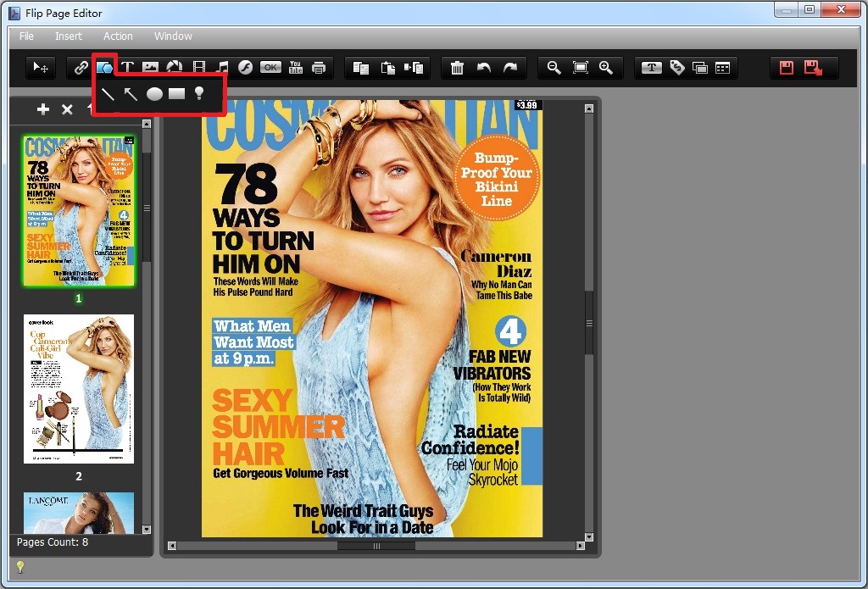Click the yellow light bulb tip icon
The image size is (868, 589).
[x=20, y=567]
